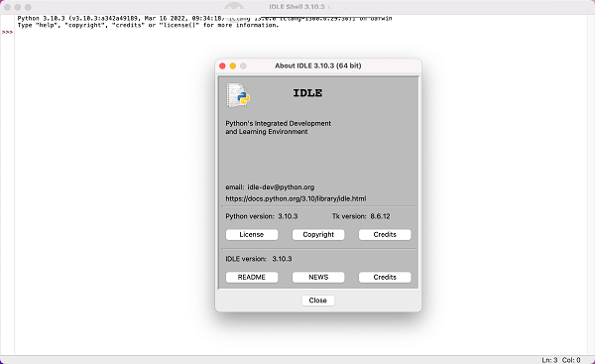The image size is (595, 364).
Task: Click the docs.python.org idle.html URL
Action: (296, 198)
